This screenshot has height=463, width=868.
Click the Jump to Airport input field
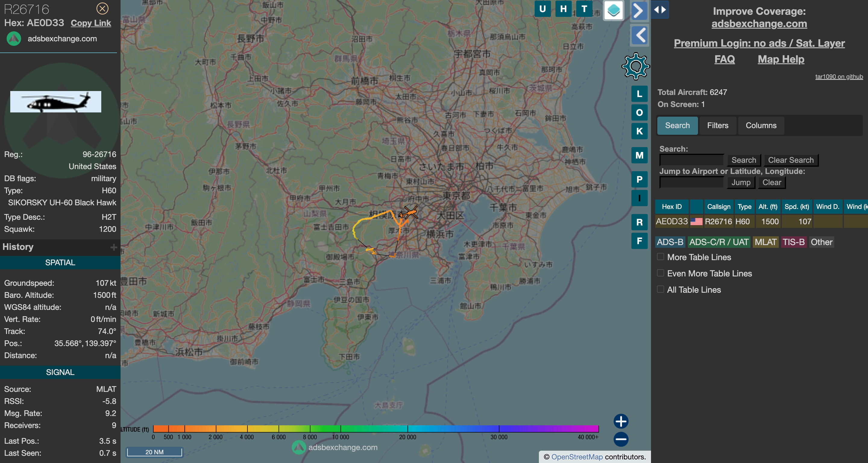point(691,182)
